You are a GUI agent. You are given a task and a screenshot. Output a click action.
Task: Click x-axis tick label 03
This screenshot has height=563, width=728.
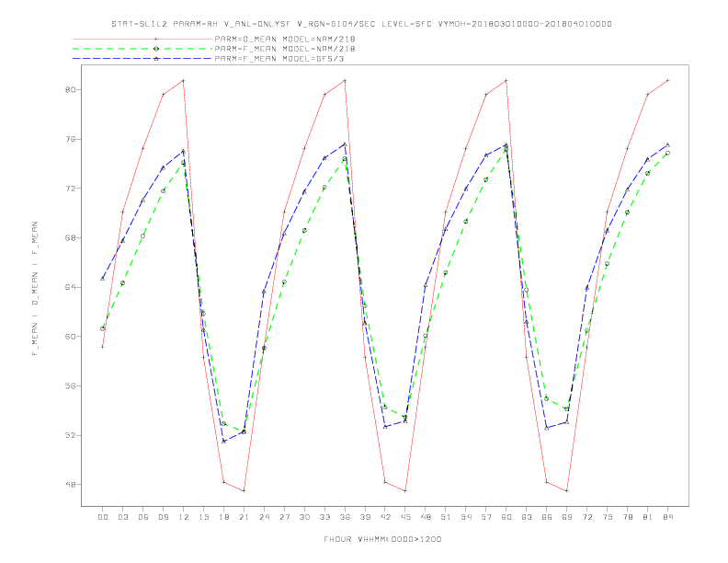pos(122,517)
